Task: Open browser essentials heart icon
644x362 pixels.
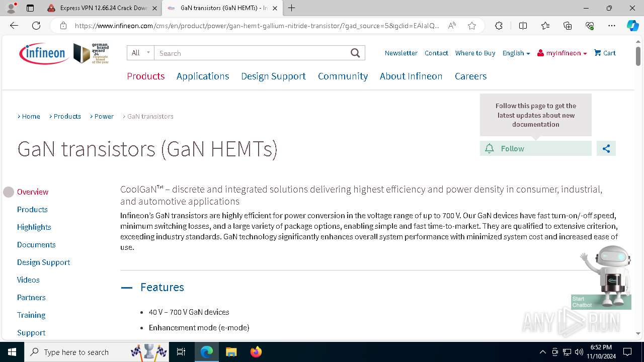Action: click(590, 26)
